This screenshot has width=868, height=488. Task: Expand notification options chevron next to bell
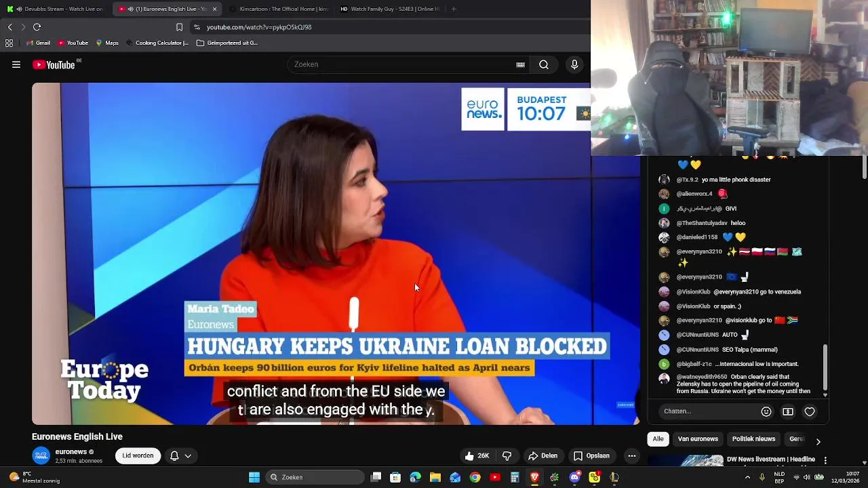[x=188, y=455]
